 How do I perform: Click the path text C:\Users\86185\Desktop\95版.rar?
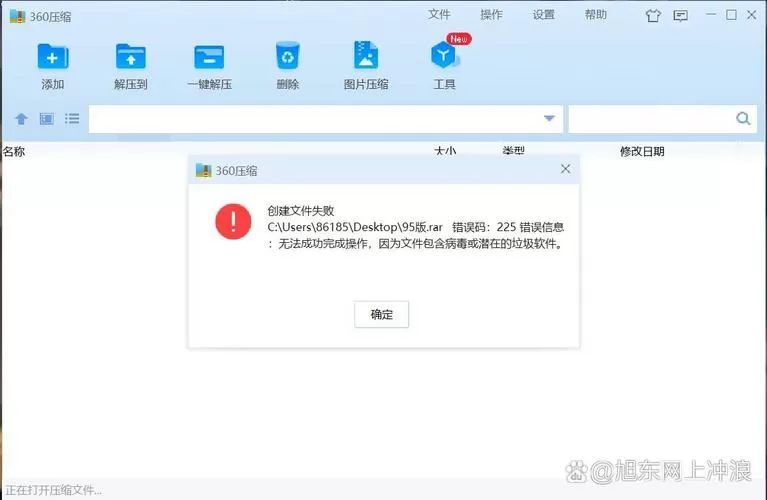(355, 227)
